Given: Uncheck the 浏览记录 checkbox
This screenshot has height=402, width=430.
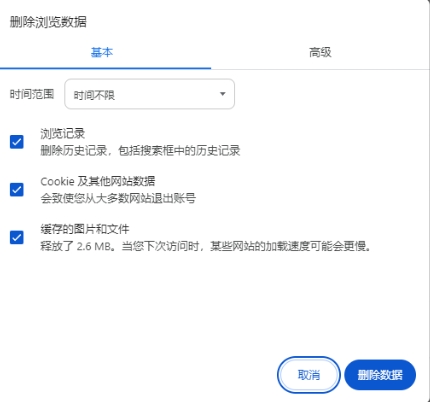Looking at the screenshot, I should (x=17, y=142).
